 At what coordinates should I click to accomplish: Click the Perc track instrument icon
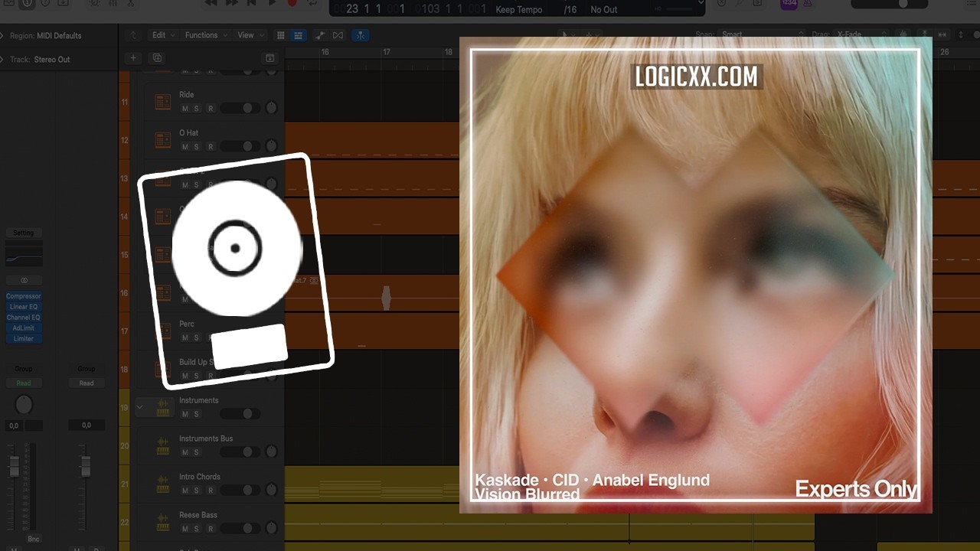click(x=162, y=331)
